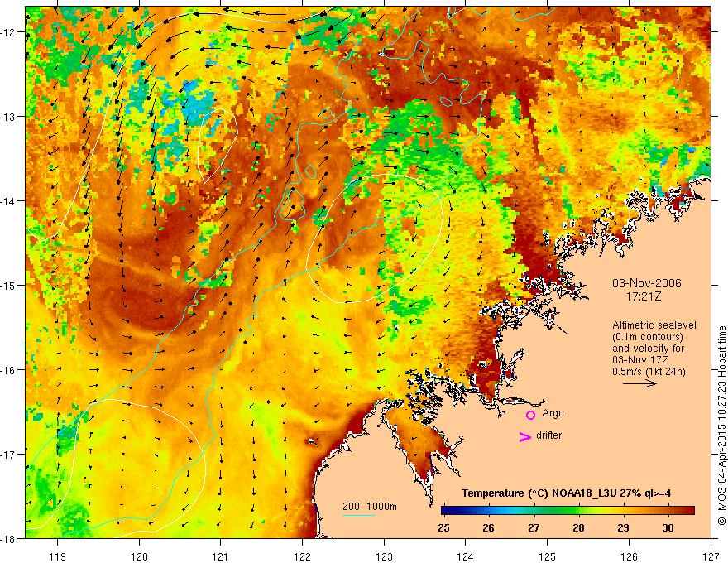Click longitude axis label 119
This screenshot has width=728, height=563.
pos(58,556)
